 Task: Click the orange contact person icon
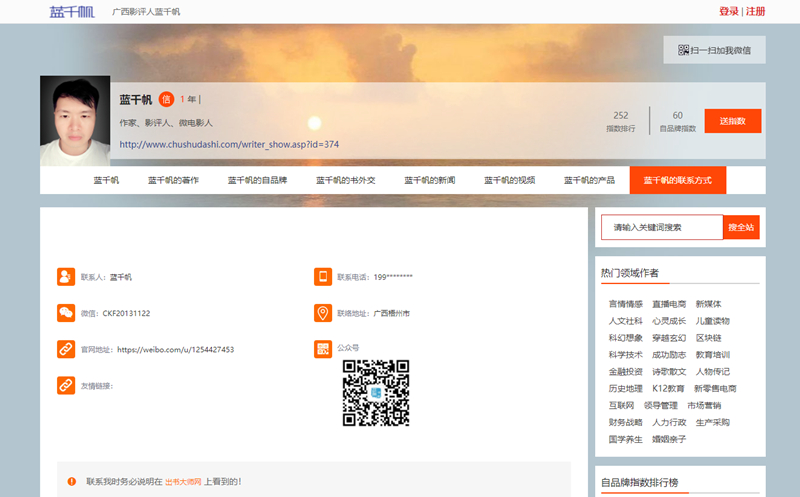pyautogui.click(x=66, y=277)
